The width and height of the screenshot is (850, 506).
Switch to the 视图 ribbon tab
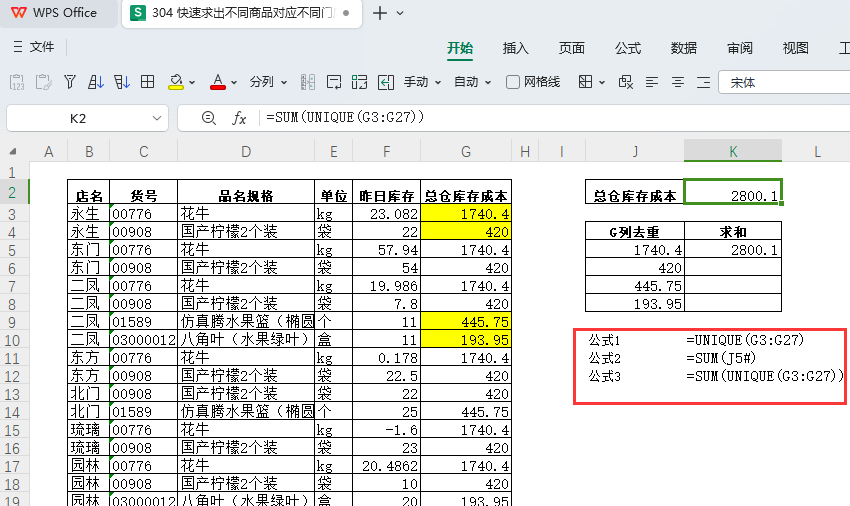click(x=796, y=48)
